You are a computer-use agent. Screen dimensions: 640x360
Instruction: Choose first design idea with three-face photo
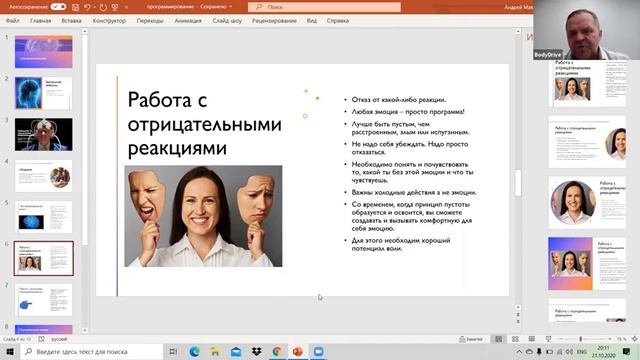point(587,84)
